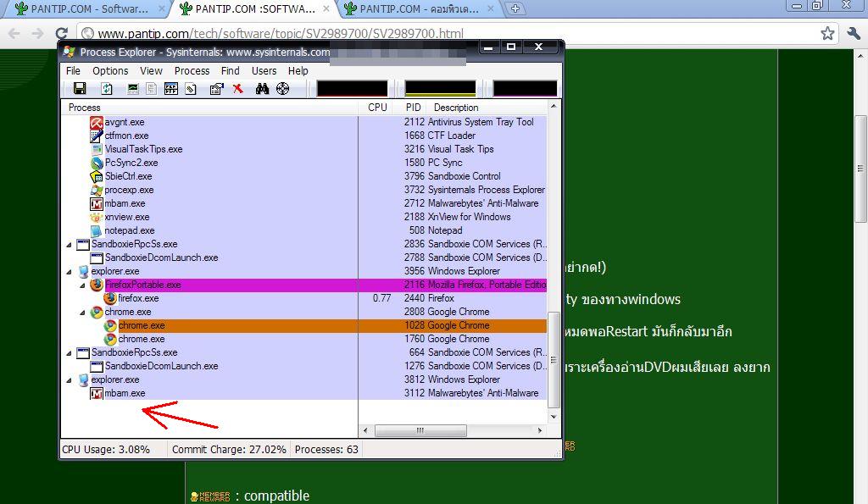Click the globe site info icon
This screenshot has width=868, height=504.
[87, 33]
